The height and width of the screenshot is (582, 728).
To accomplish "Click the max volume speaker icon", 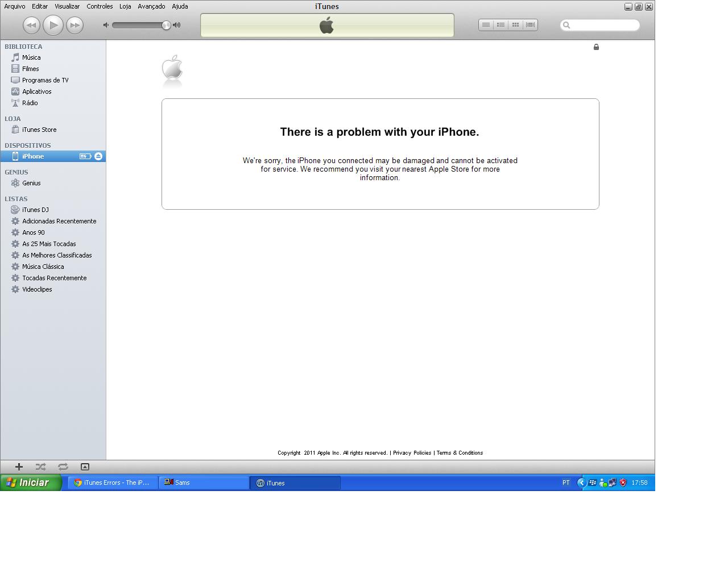I will (177, 25).
